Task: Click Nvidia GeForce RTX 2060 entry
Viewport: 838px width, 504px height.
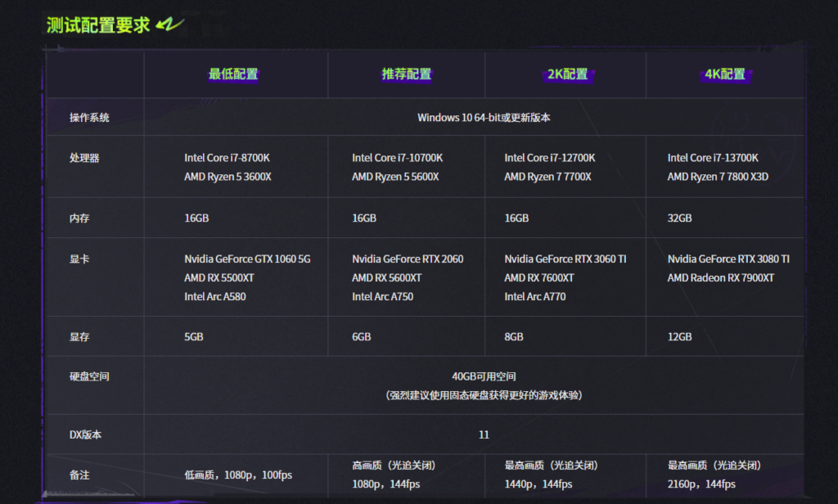Action: click(408, 259)
